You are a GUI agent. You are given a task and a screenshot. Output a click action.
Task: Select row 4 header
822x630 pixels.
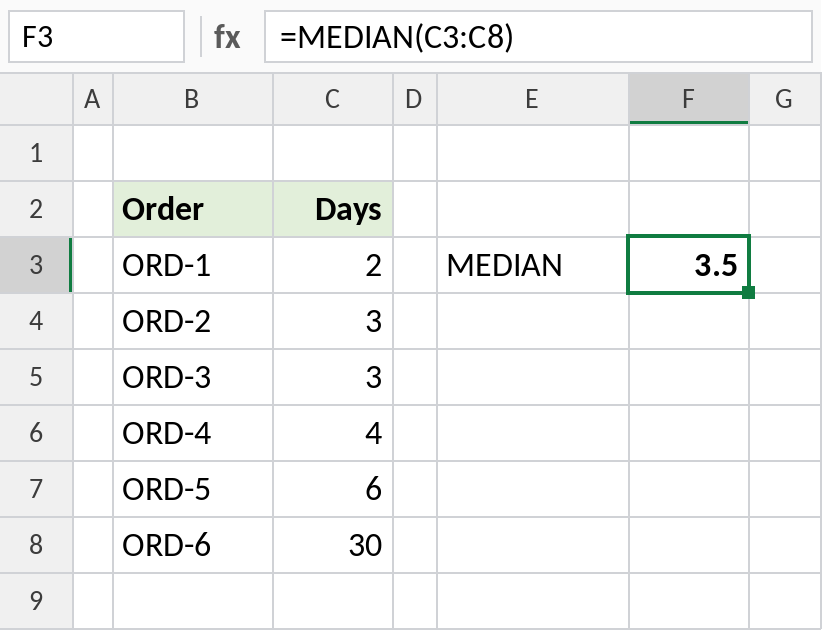pos(36,321)
